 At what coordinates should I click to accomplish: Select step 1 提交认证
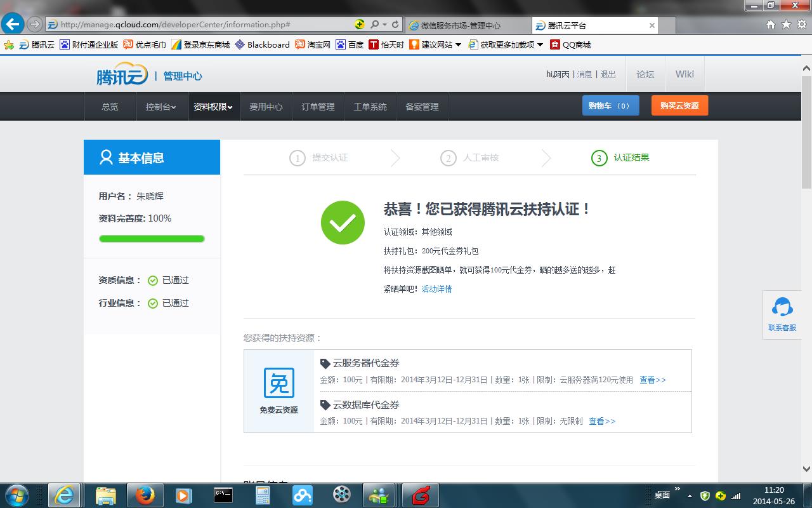(x=318, y=157)
